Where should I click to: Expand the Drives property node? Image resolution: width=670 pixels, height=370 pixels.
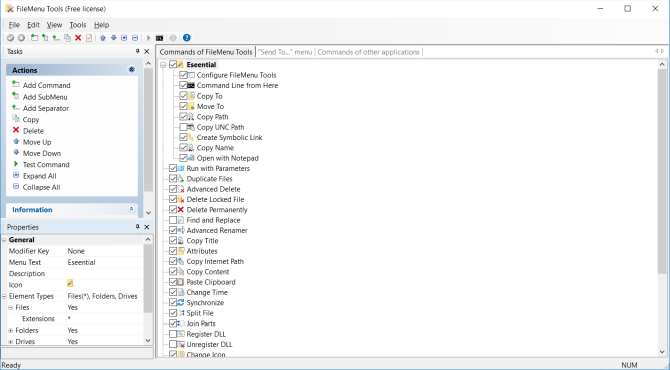click(x=11, y=342)
